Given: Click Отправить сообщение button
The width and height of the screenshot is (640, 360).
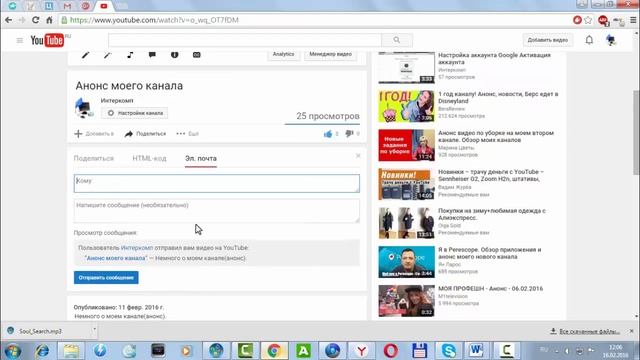Looking at the screenshot, I should [106, 278].
